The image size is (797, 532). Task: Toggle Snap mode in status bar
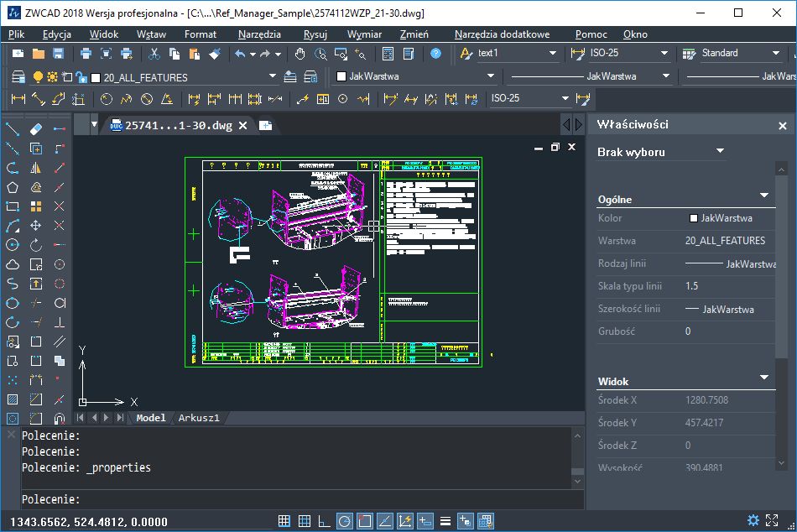point(284,521)
